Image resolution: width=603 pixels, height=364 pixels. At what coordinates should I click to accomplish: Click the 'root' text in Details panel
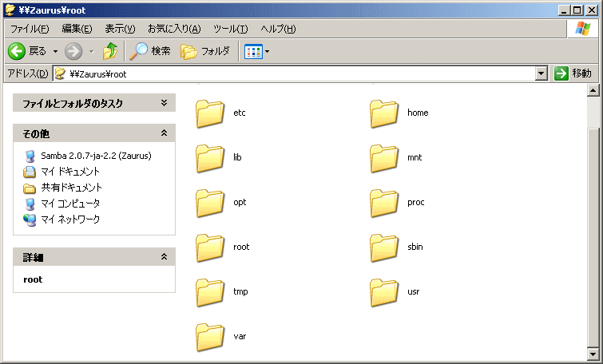point(33,279)
